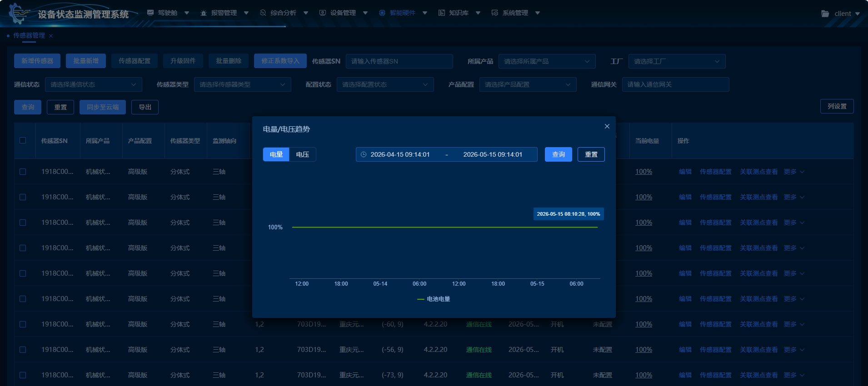Click the 通信网关 input field
The width and height of the screenshot is (868, 386).
pos(676,84)
